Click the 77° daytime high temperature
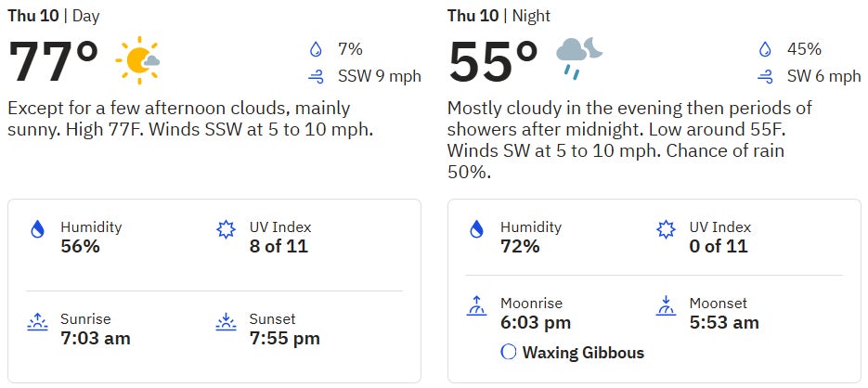The image size is (868, 388). pyautogui.click(x=54, y=63)
